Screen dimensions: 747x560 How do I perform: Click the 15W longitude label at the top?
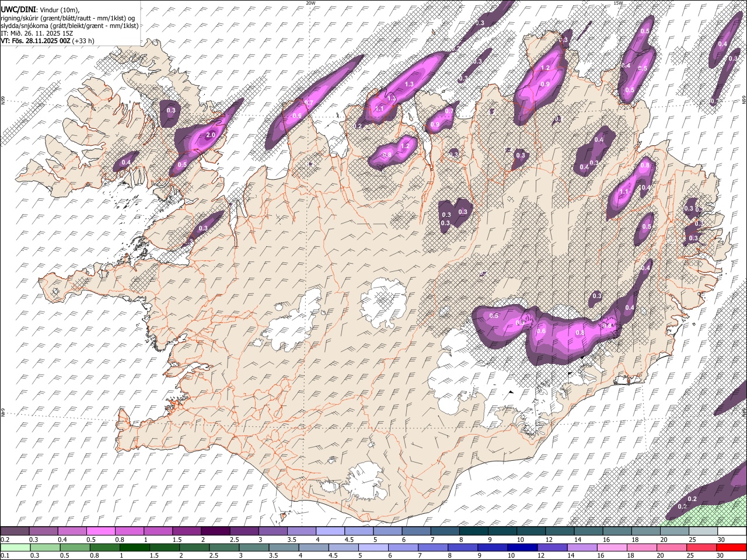tap(619, 3)
